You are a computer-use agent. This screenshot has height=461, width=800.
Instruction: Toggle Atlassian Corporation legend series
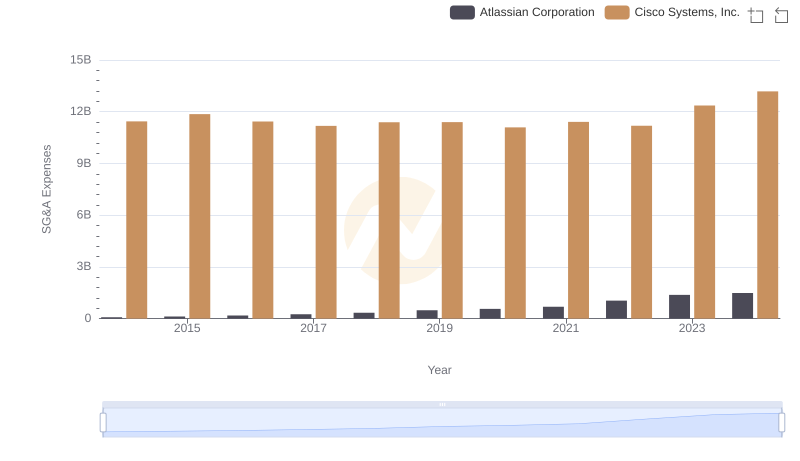(x=522, y=12)
